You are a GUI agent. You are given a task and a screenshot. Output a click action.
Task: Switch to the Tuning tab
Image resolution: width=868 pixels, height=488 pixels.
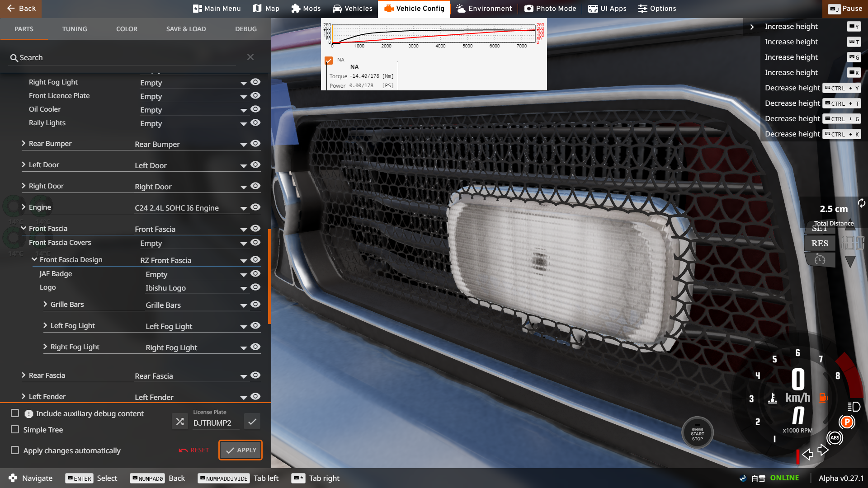tap(75, 29)
